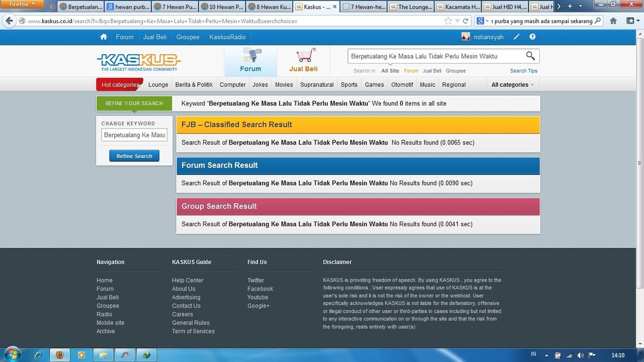This screenshot has width=644, height=362.
Task: Reload the page with the refresh icon
Action: [x=466, y=21]
